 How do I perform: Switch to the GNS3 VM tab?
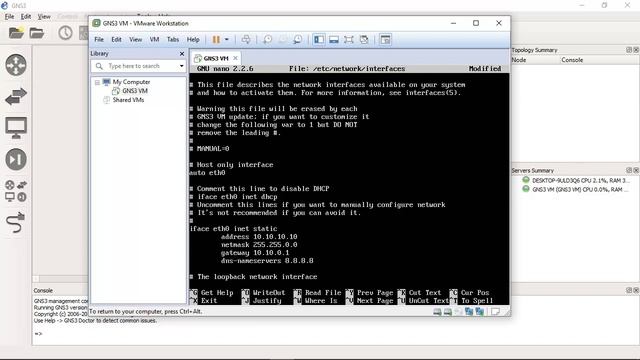[216, 58]
